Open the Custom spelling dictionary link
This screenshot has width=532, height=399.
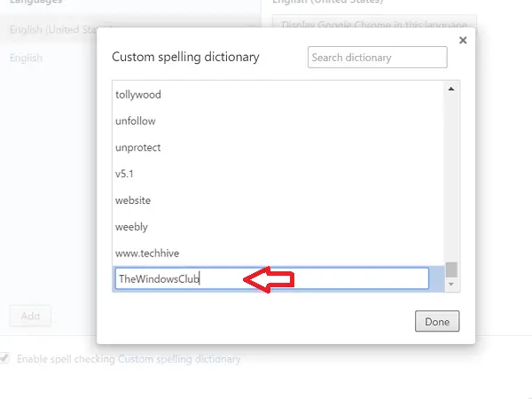tap(179, 359)
